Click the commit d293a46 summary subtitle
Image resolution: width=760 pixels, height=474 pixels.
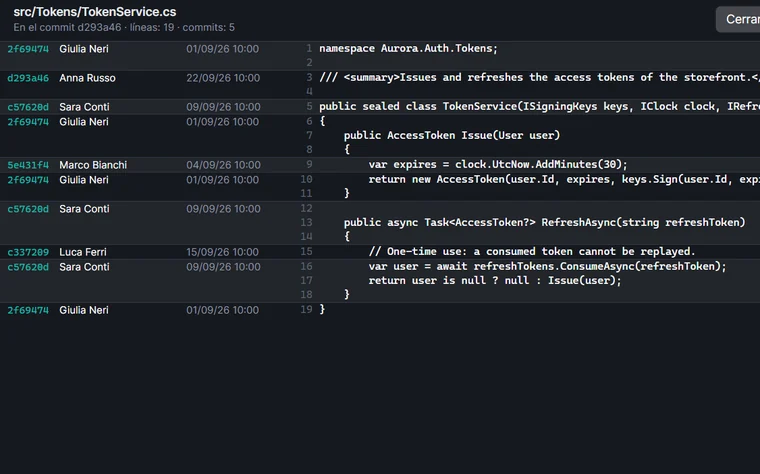[x=124, y=28]
